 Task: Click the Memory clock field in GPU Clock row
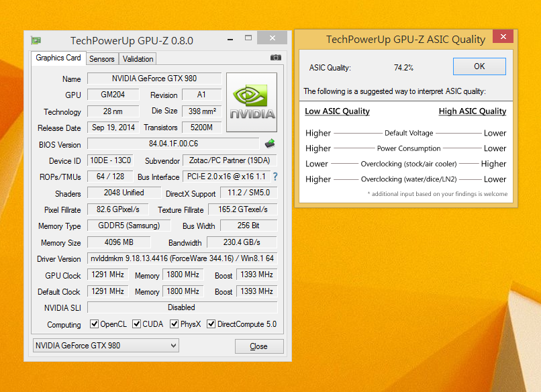click(183, 275)
